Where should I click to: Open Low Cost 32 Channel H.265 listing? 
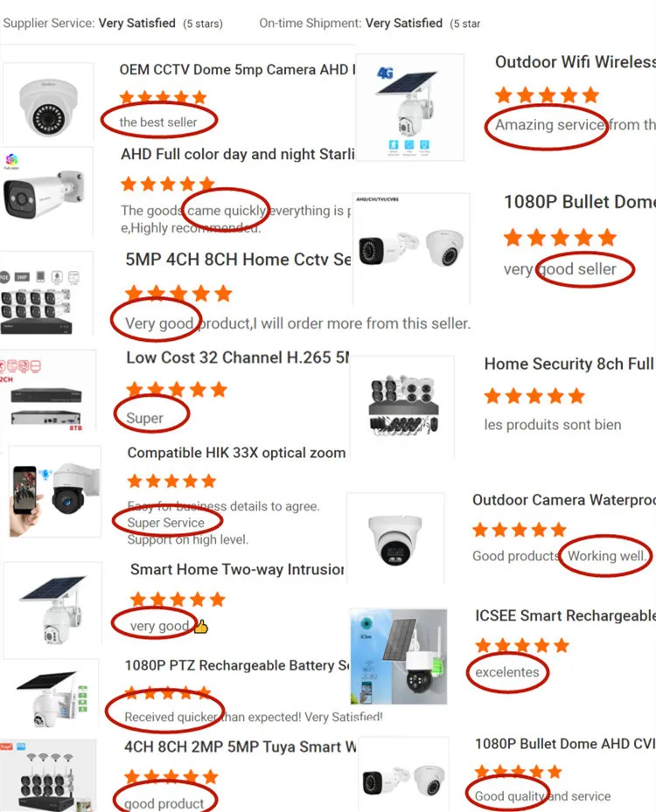point(238,357)
